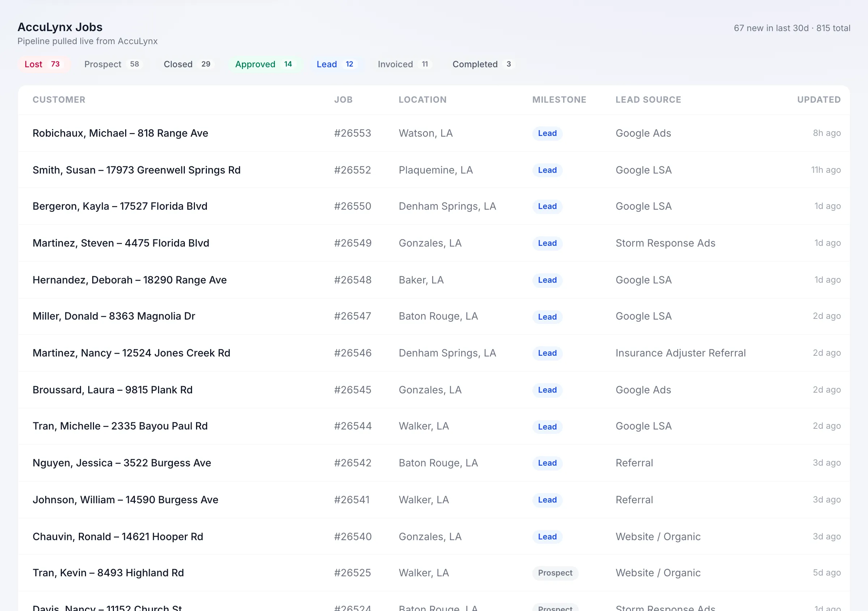This screenshot has width=868, height=611.
Task: Click the 8h ago updated time
Action: (827, 133)
